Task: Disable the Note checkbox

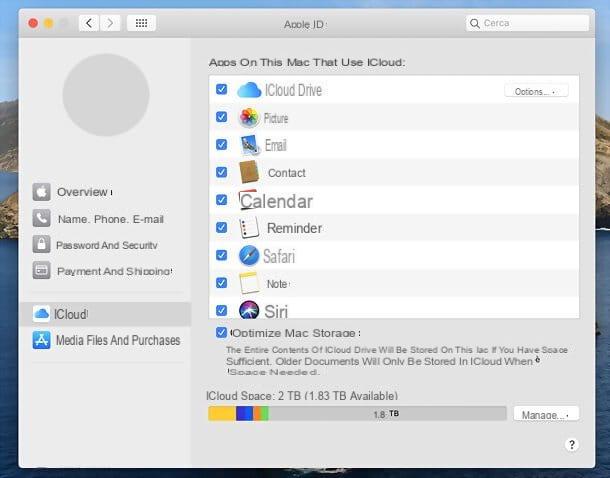Action: point(221,282)
